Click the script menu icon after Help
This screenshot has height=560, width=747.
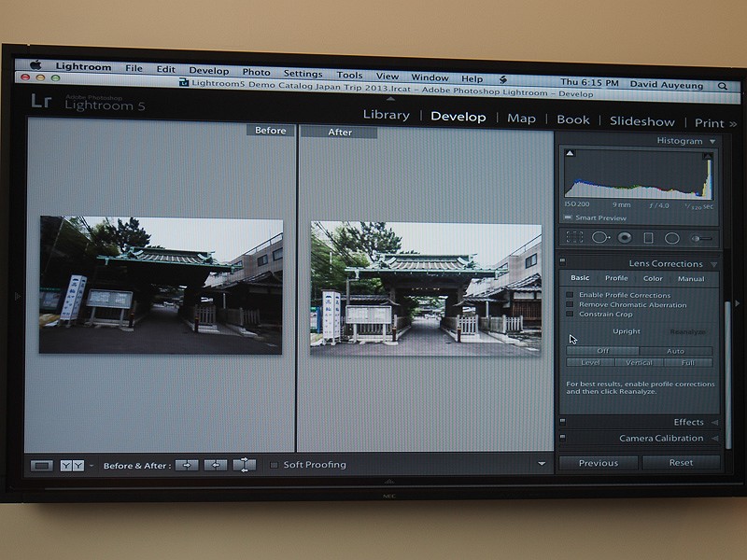click(x=502, y=79)
